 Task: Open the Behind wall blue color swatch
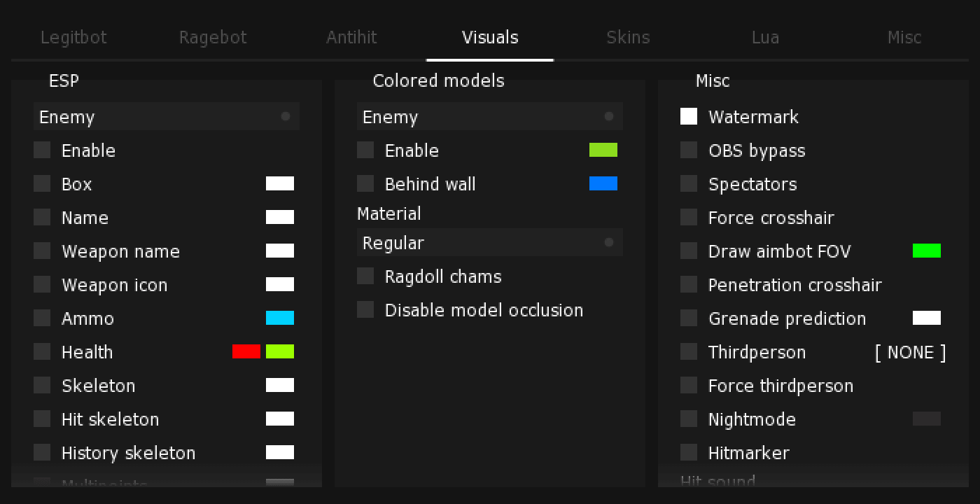pos(603,184)
